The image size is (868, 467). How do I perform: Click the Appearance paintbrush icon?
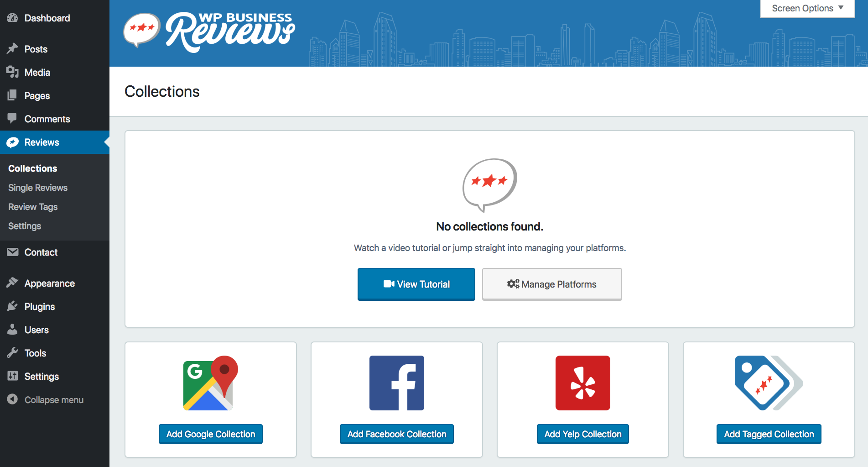(12, 283)
